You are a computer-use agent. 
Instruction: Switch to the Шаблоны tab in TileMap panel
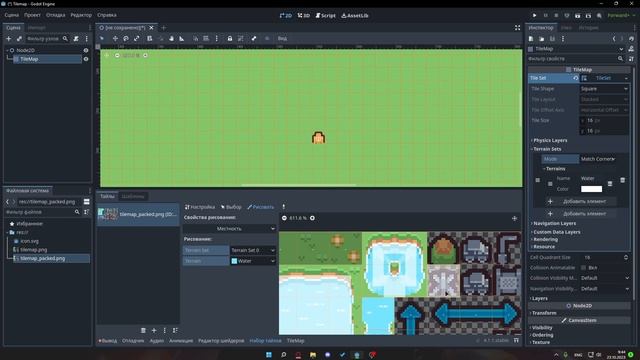point(133,196)
